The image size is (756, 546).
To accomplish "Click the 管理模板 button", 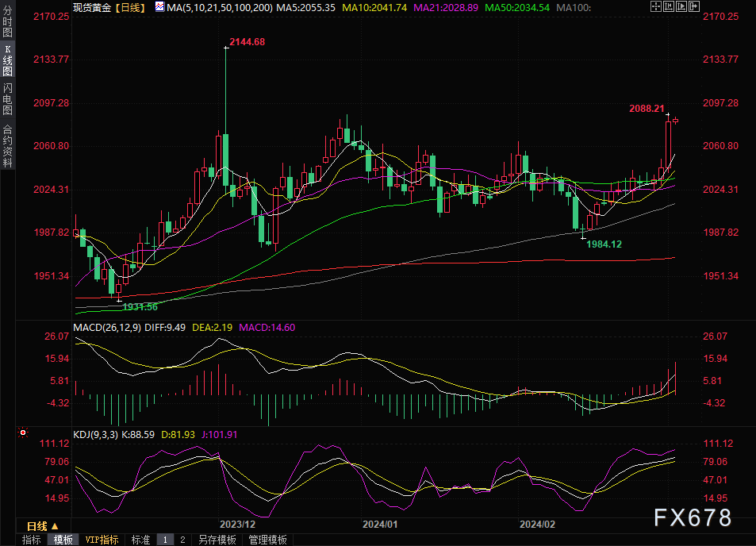I will 268,540.
